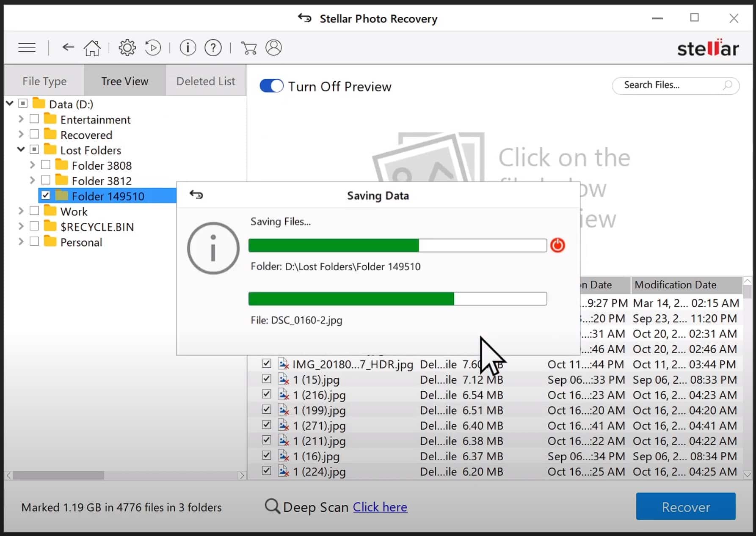756x536 pixels.
Task: Collapse the Lost Folders tree node
Action: click(x=21, y=150)
